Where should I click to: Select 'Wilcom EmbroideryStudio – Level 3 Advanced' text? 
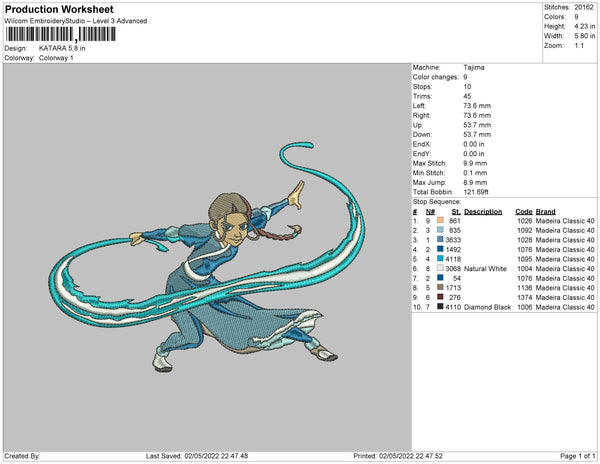tap(76, 21)
